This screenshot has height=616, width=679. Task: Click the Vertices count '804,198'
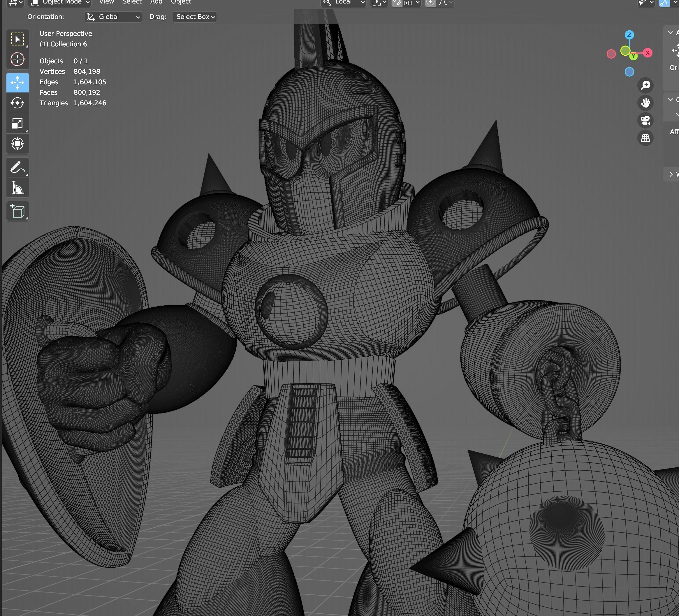point(87,71)
